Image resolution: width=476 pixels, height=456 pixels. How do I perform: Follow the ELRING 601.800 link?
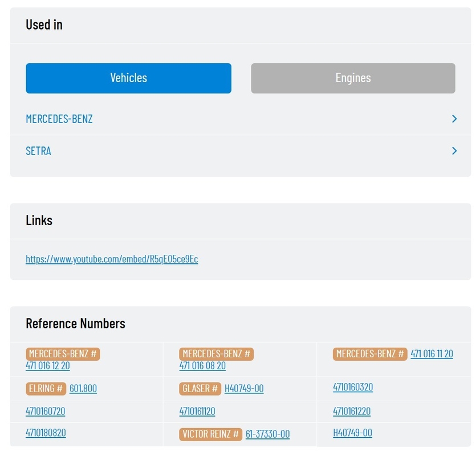tap(83, 388)
